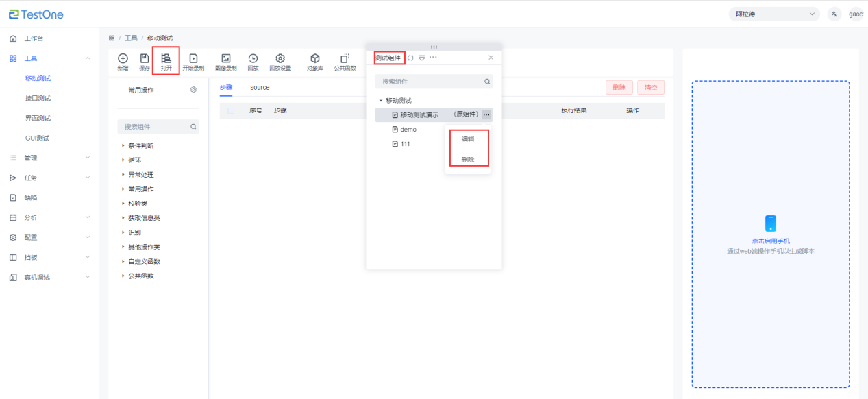Choose 删除 from the context menu
Screen dimensions: 868x399
click(x=467, y=160)
